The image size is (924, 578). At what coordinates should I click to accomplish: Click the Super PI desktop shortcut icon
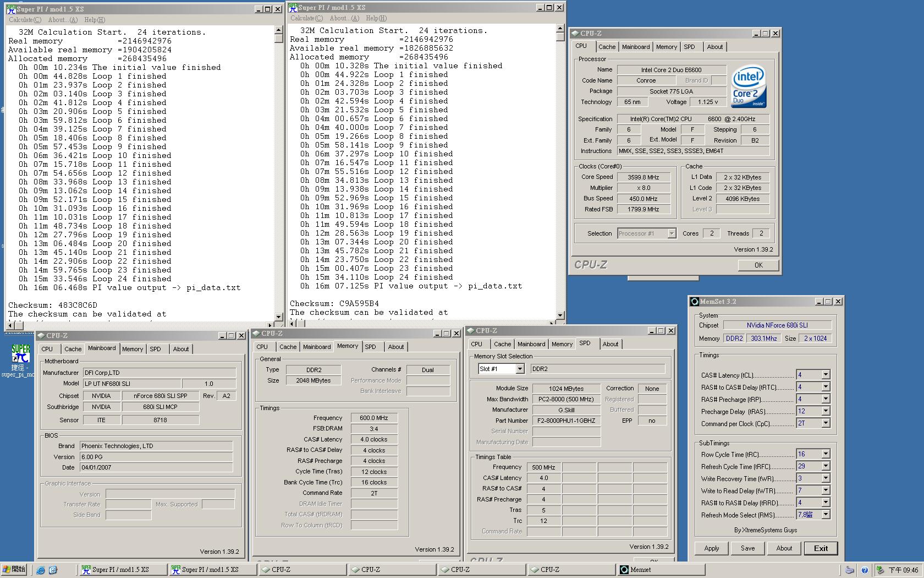click(21, 353)
